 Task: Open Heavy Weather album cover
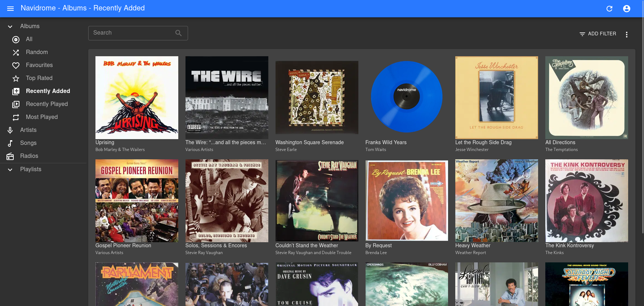pos(497,201)
